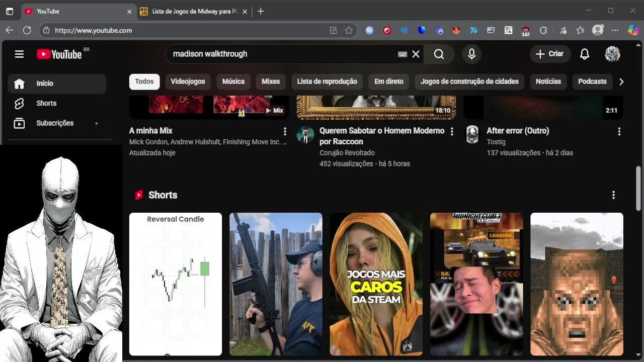Click Tostig channel avatar
This screenshot has width=644, height=362.
click(x=472, y=134)
